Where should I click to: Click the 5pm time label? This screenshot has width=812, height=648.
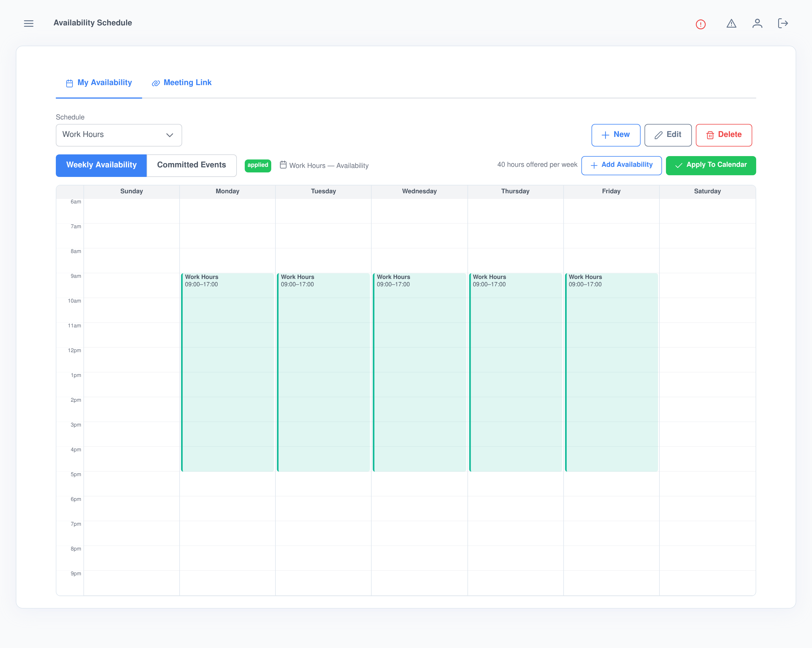click(x=76, y=474)
